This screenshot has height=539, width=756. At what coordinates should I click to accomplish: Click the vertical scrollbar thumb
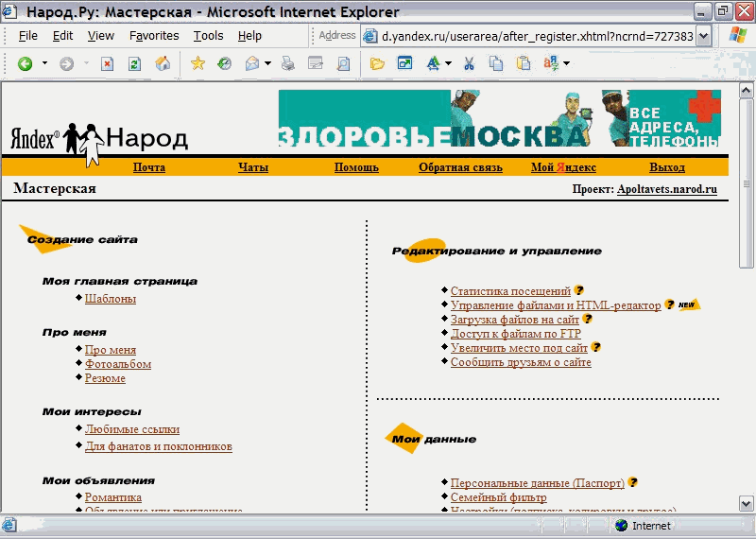point(746,183)
